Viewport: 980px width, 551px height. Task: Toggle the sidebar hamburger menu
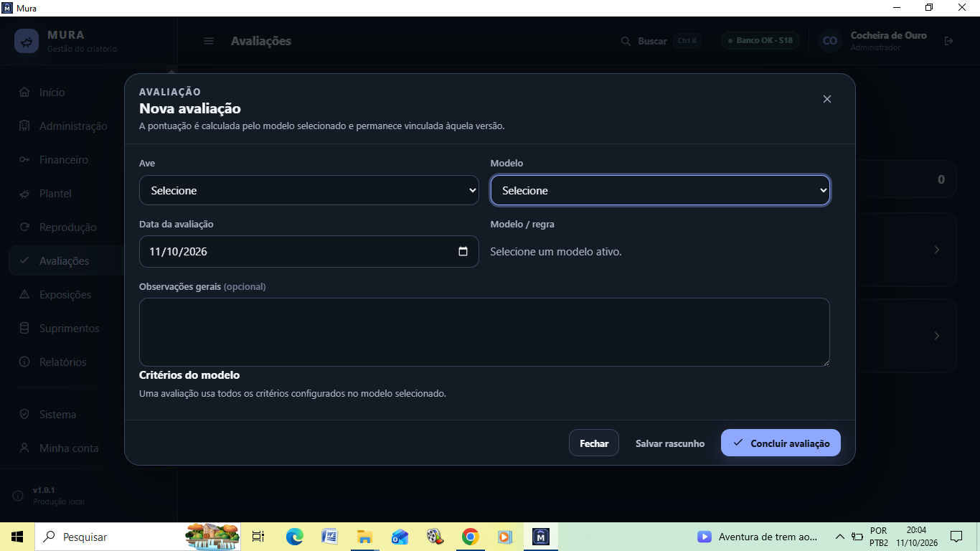(209, 41)
